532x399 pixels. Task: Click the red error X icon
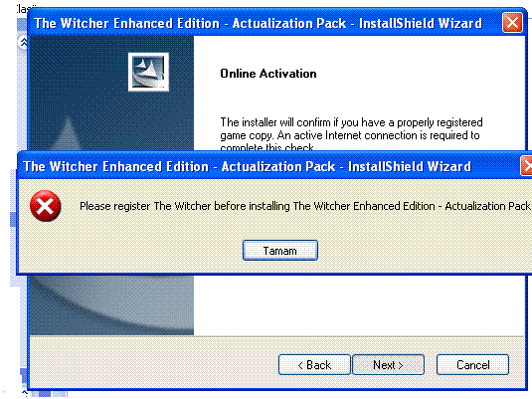click(x=45, y=206)
